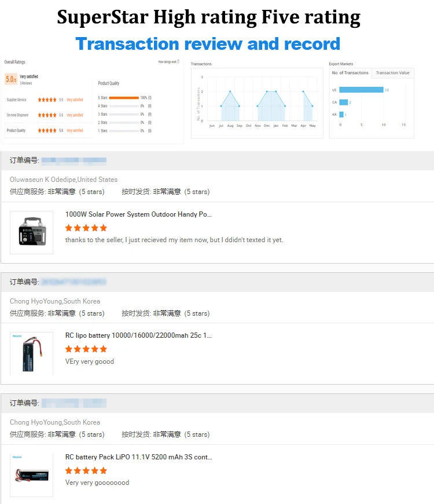Click the RC lipo battery product thumbnail
434x504 pixels.
tap(32, 353)
